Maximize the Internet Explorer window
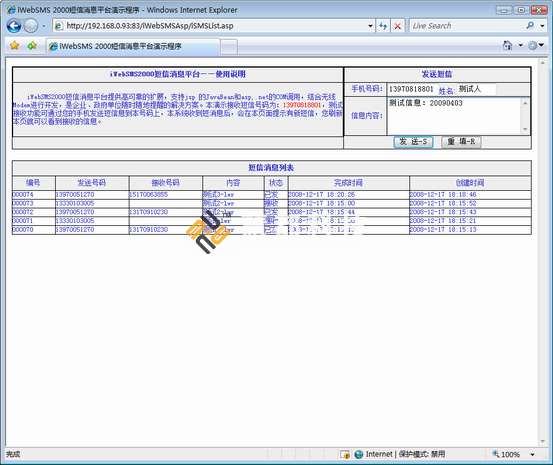 (522, 10)
